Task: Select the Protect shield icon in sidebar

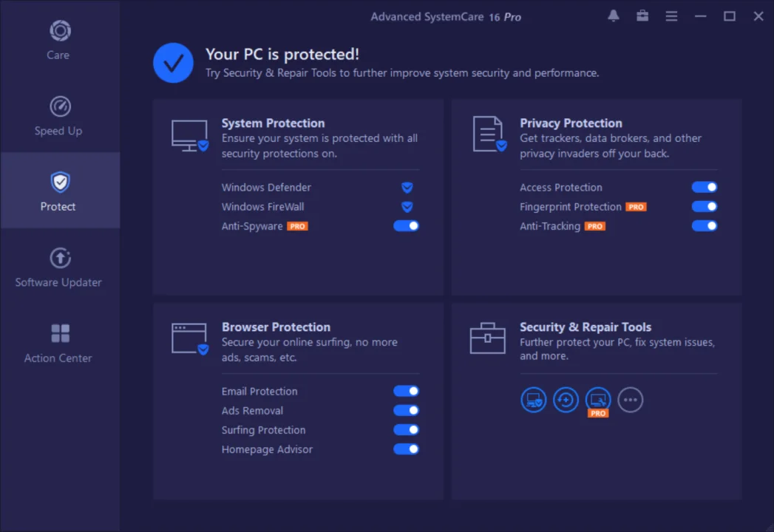Action: tap(60, 182)
